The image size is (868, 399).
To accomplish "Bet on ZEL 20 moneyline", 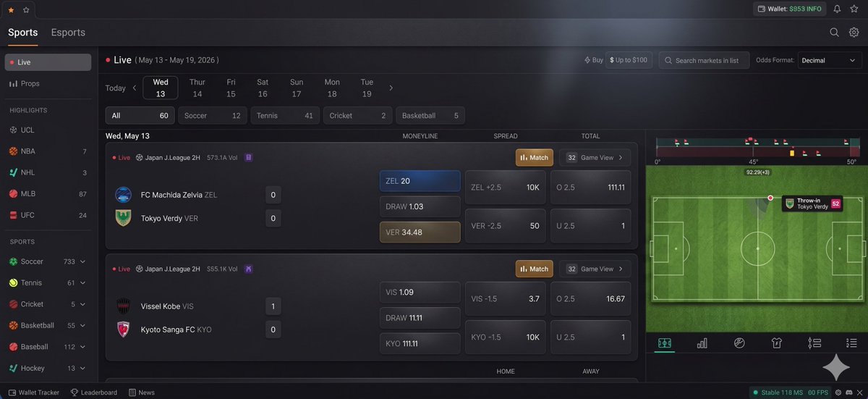I will point(420,181).
